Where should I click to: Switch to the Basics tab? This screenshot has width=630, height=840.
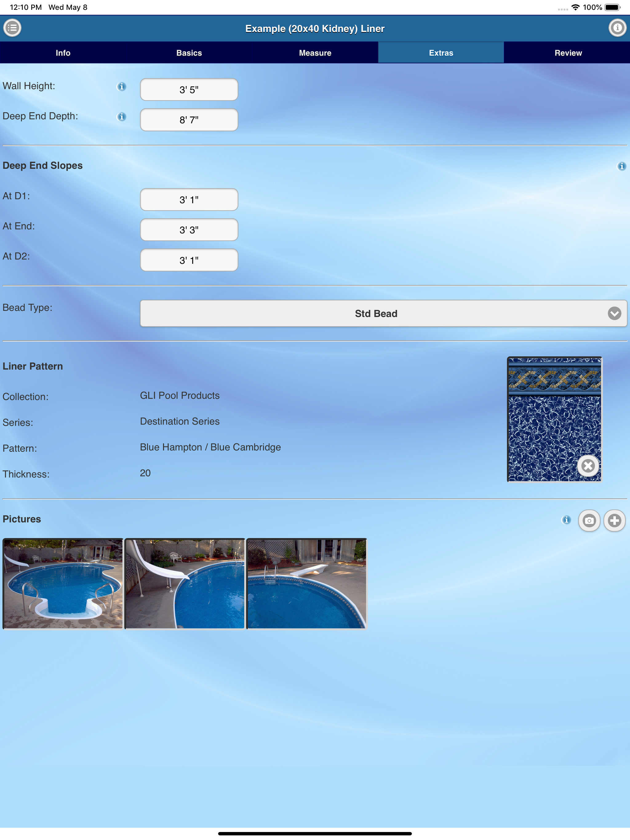point(189,53)
